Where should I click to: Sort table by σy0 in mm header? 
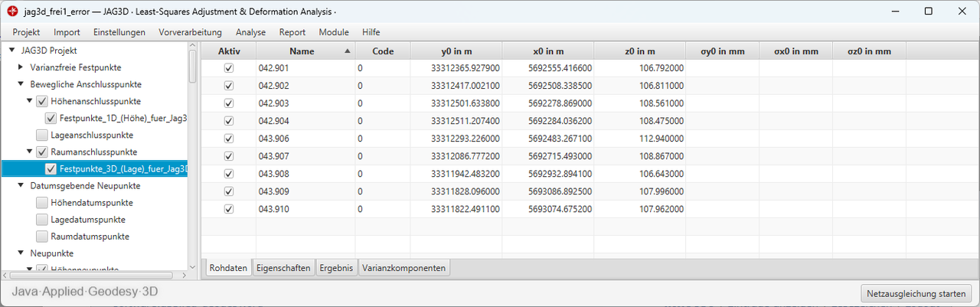723,51
